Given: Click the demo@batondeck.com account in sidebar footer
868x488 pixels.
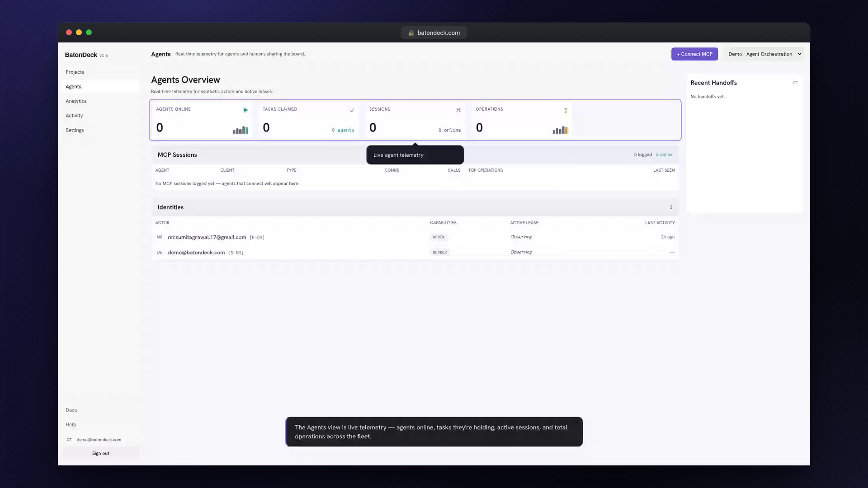Looking at the screenshot, I should (x=99, y=440).
